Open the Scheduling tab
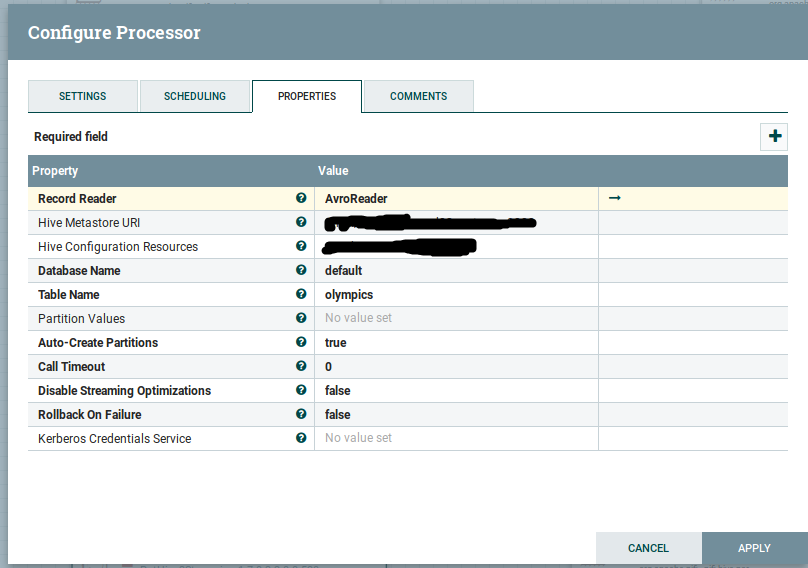The height and width of the screenshot is (568, 808). 195,96
